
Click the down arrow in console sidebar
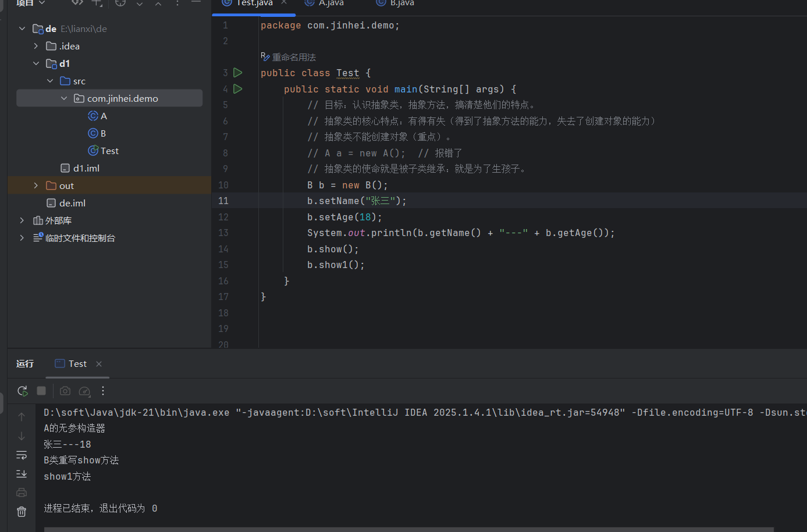point(22,436)
